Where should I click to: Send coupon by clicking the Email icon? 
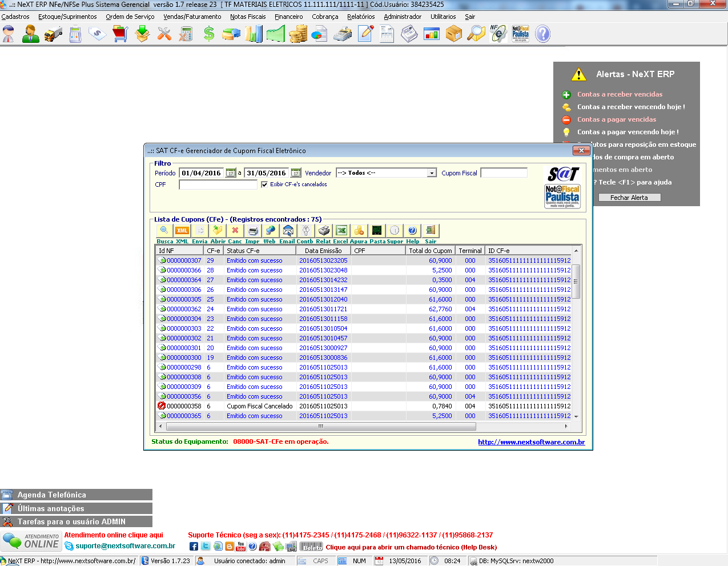287,230
